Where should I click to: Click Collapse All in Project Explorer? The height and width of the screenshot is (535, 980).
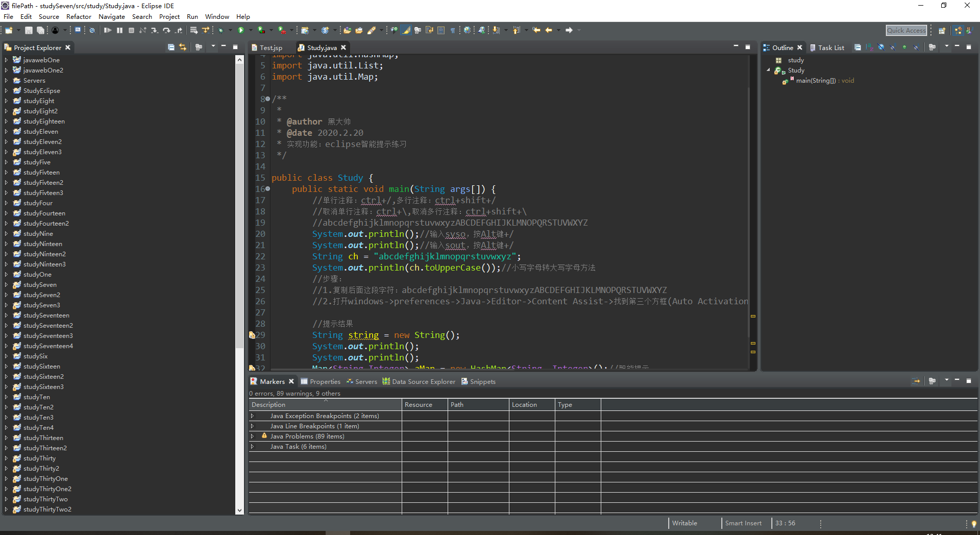pos(171,47)
